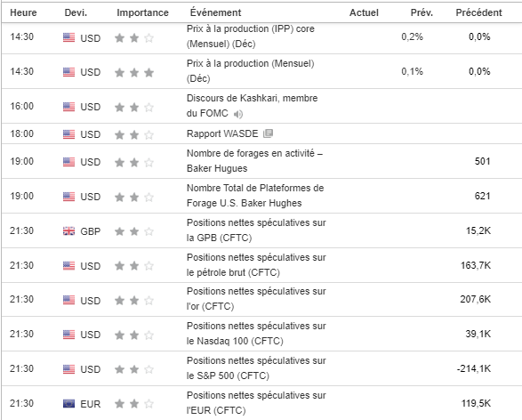Click the UK flag icon for GBP
Viewport: 522px width, 420px height.
[x=68, y=230]
